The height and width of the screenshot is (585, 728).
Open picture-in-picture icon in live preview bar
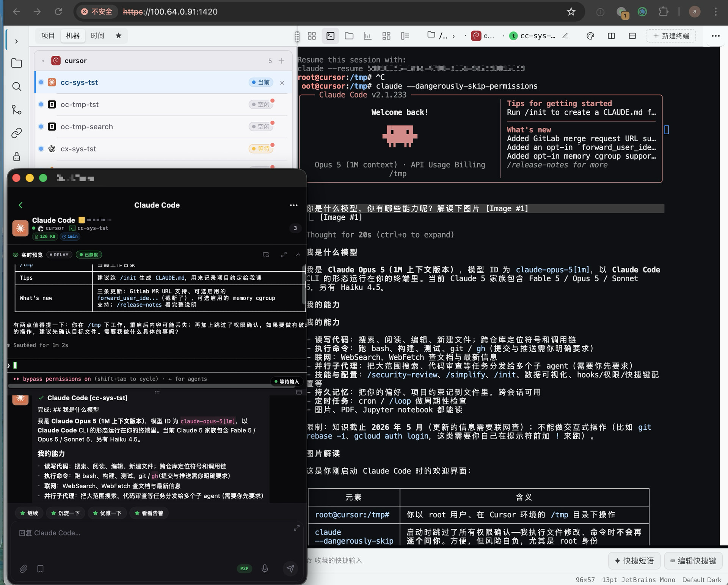click(266, 255)
